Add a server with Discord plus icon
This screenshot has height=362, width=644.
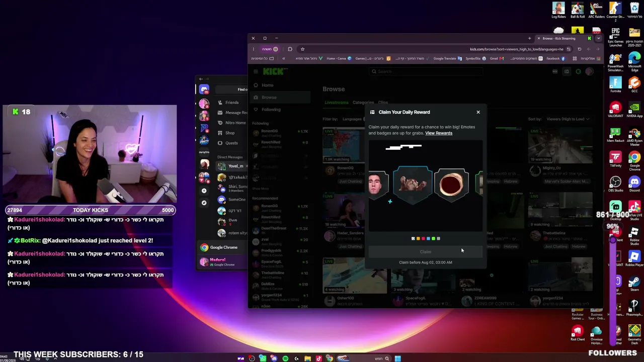pyautogui.click(x=204, y=191)
